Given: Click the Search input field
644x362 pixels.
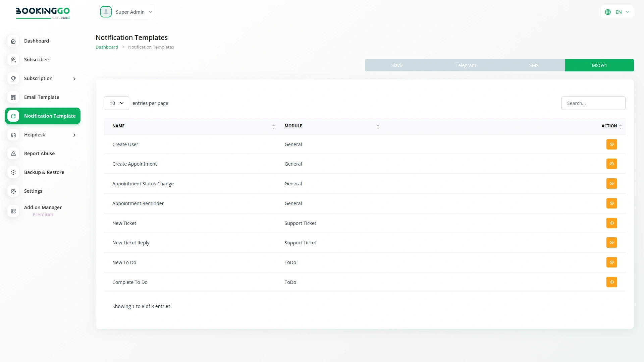Looking at the screenshot, I should [593, 103].
